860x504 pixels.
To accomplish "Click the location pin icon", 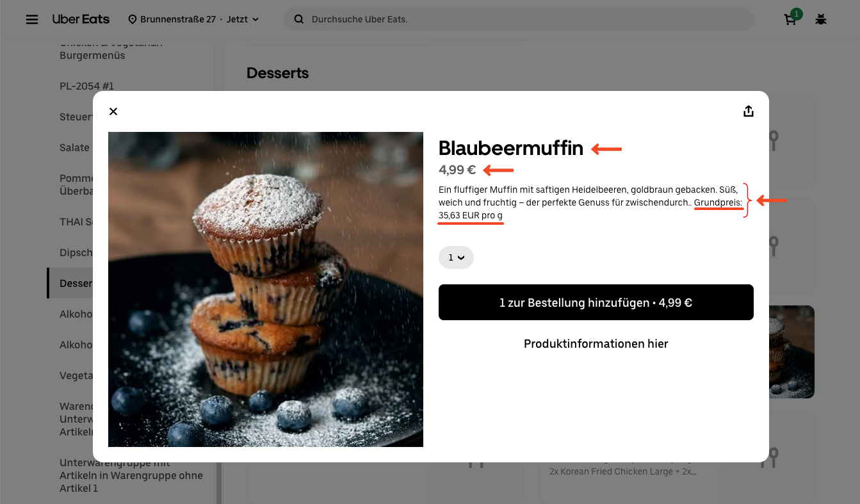I will point(133,19).
